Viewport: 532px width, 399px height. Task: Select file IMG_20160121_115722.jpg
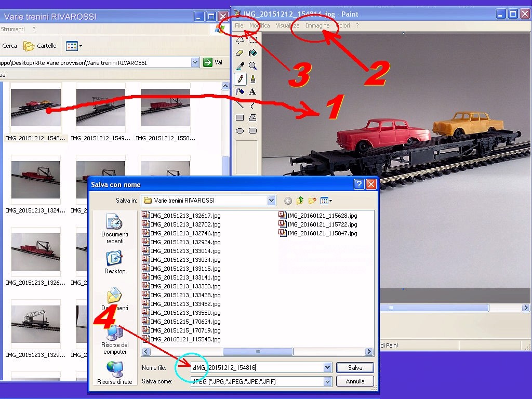(318, 224)
